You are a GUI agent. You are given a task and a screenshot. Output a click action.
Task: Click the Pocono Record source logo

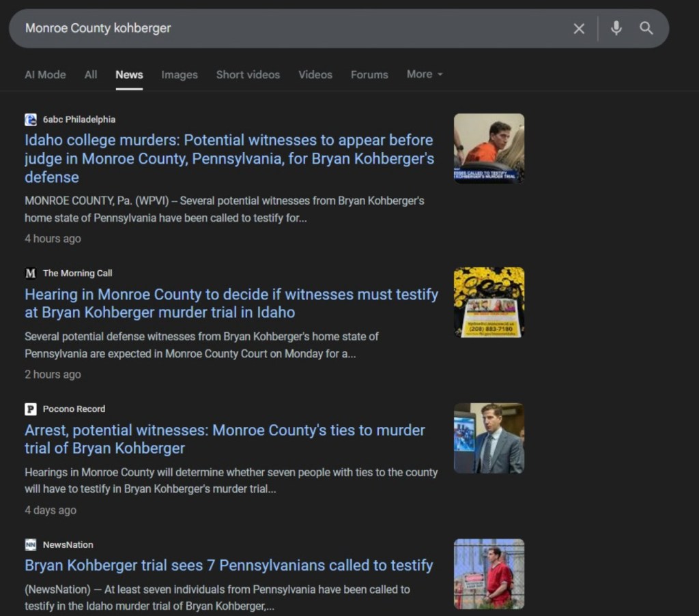(x=31, y=409)
